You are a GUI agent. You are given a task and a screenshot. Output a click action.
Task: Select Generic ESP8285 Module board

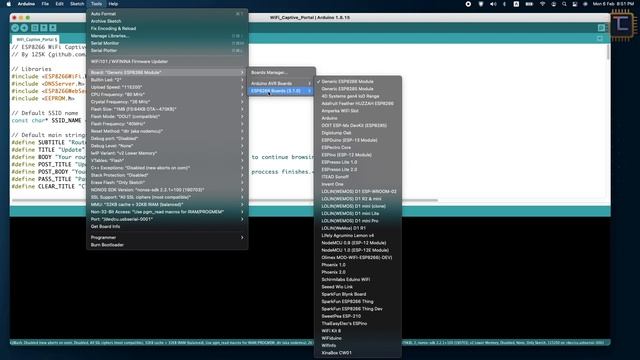[358, 89]
